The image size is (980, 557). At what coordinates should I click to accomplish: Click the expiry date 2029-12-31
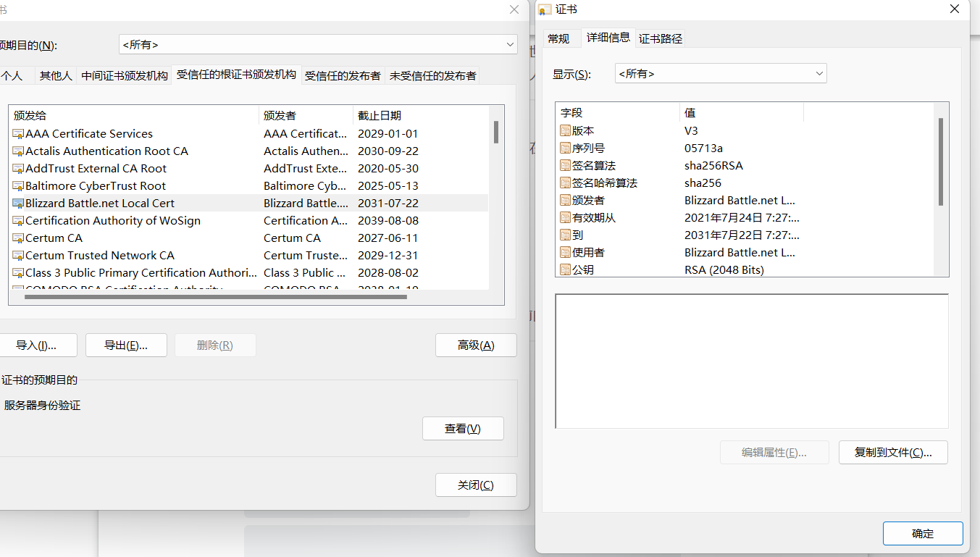click(388, 256)
